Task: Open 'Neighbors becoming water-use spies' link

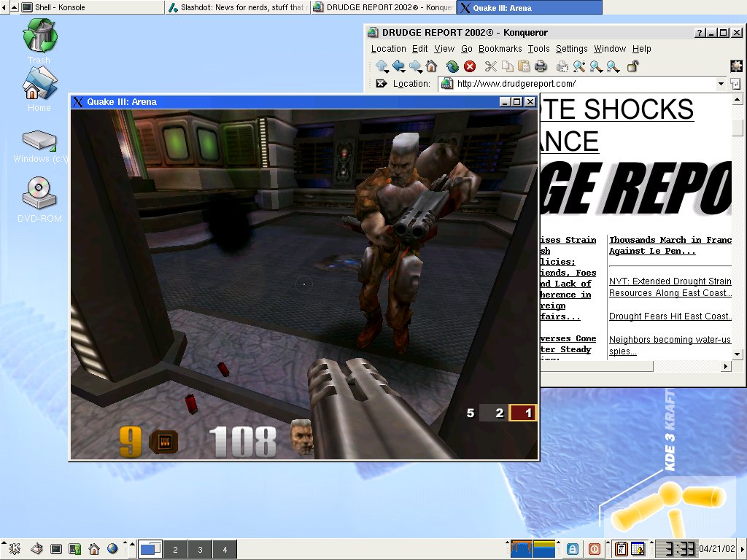Action: point(670,345)
